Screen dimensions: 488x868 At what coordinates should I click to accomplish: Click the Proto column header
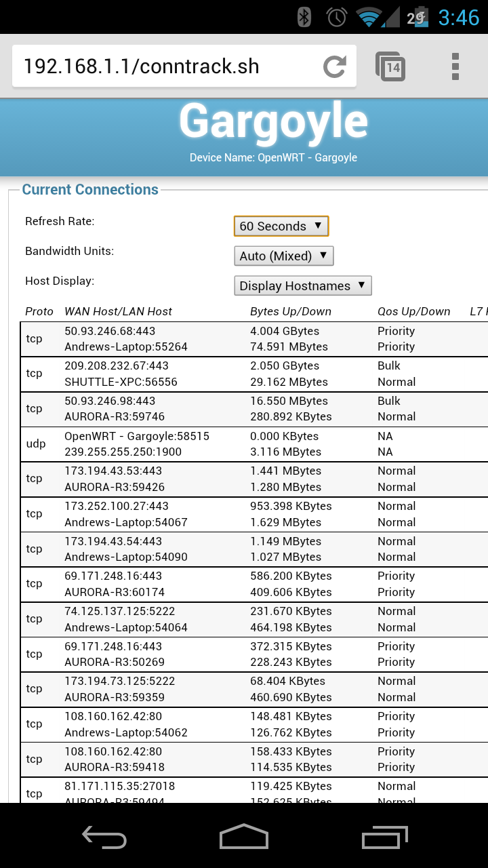tap(39, 311)
